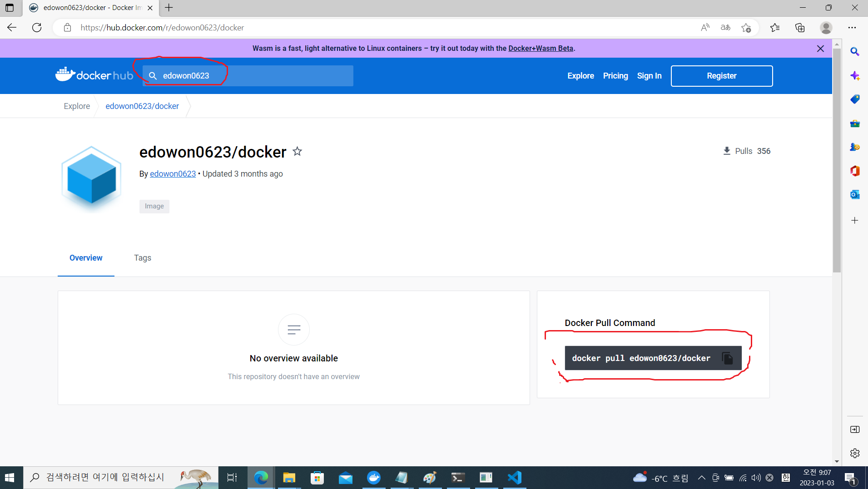Open the Mail app from taskbar
Viewport: 868px width, 489px height.
[345, 477]
